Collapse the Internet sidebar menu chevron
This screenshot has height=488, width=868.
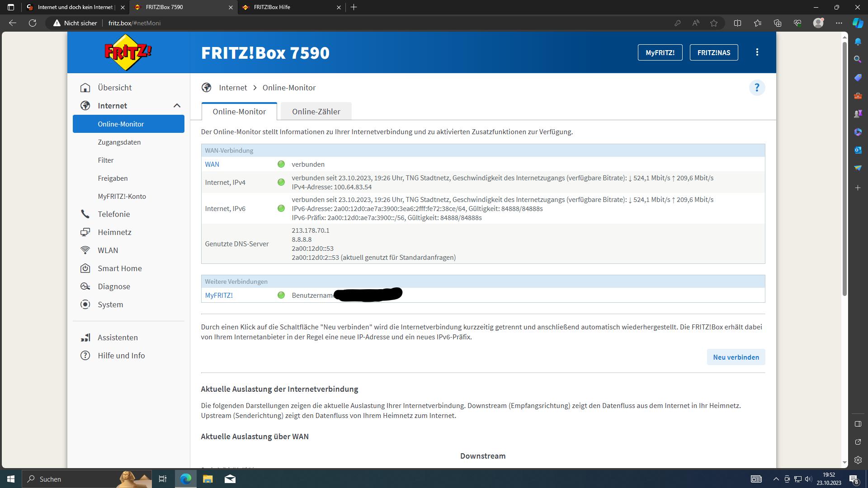177,106
